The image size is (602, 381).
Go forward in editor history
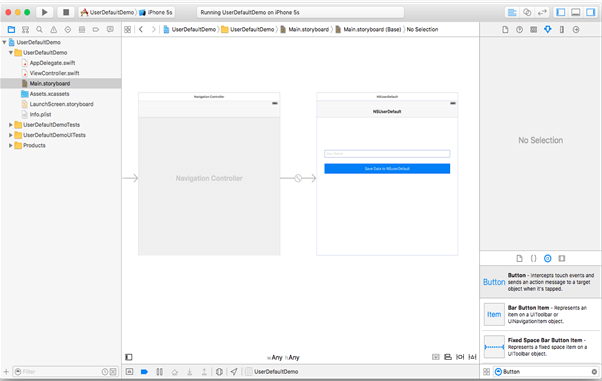[x=153, y=29]
